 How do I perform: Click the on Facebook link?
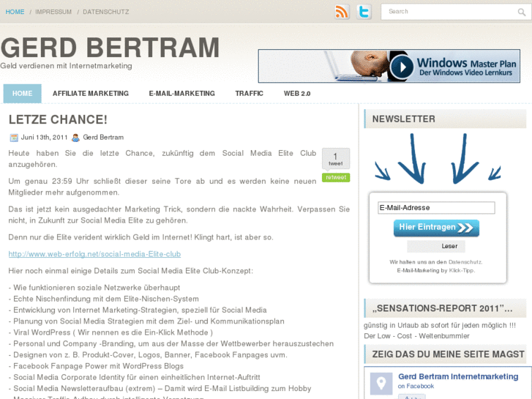[x=416, y=386]
